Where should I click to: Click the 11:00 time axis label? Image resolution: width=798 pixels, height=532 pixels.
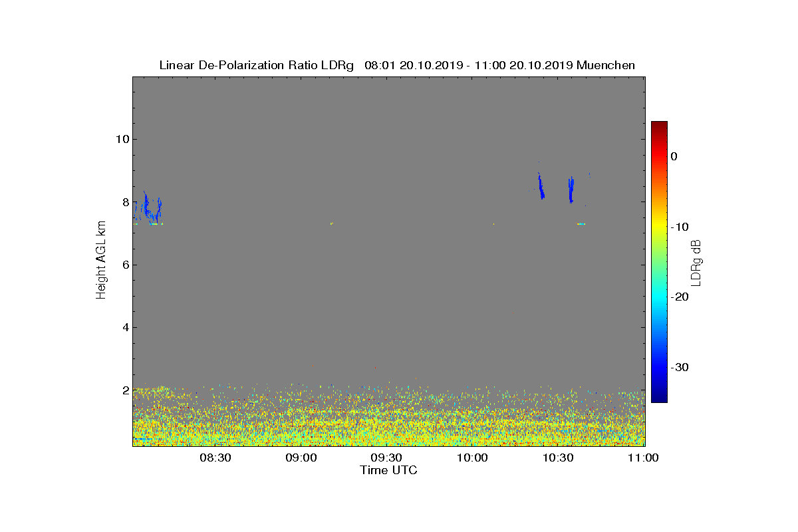[643, 458]
